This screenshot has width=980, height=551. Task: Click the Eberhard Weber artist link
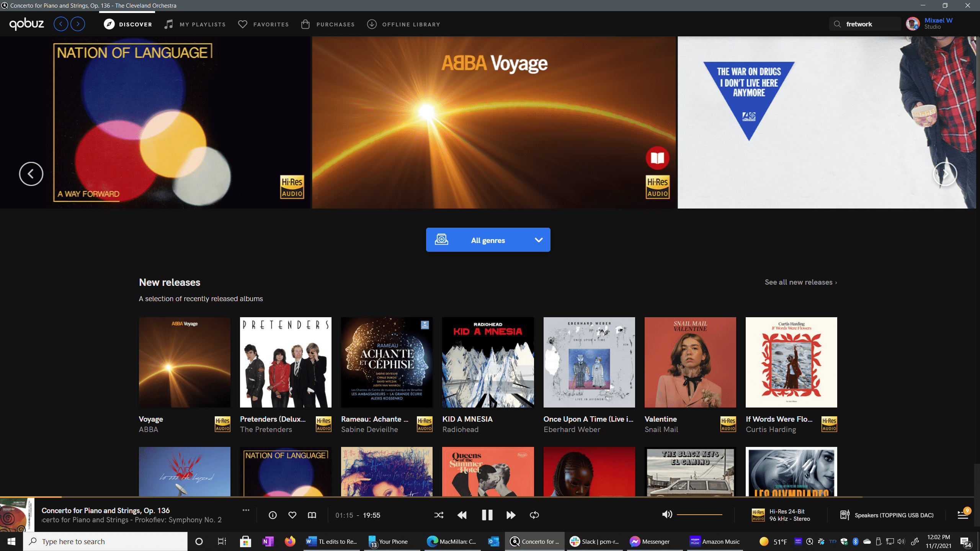(x=572, y=429)
